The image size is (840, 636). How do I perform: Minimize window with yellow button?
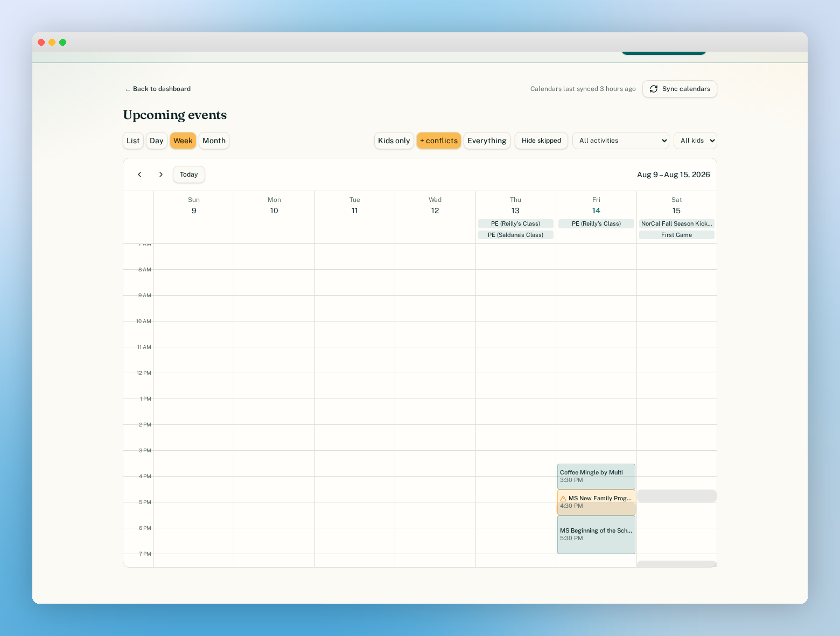pyautogui.click(x=52, y=42)
